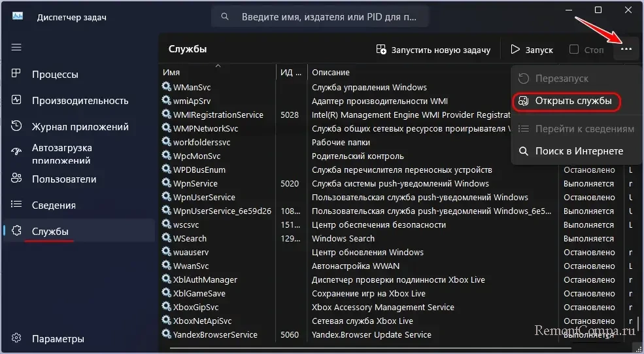
Task: Click the three-dots more options button
Action: [x=626, y=50]
